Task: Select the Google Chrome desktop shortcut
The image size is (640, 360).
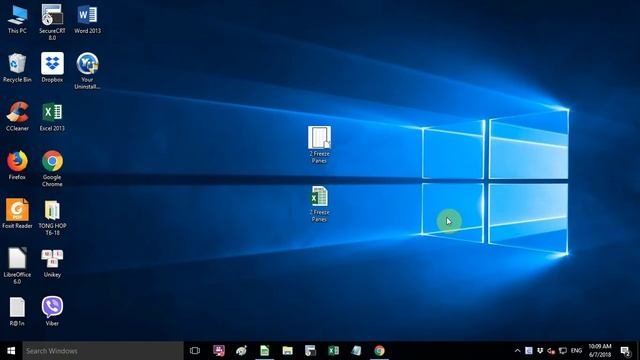Action: [x=52, y=169]
